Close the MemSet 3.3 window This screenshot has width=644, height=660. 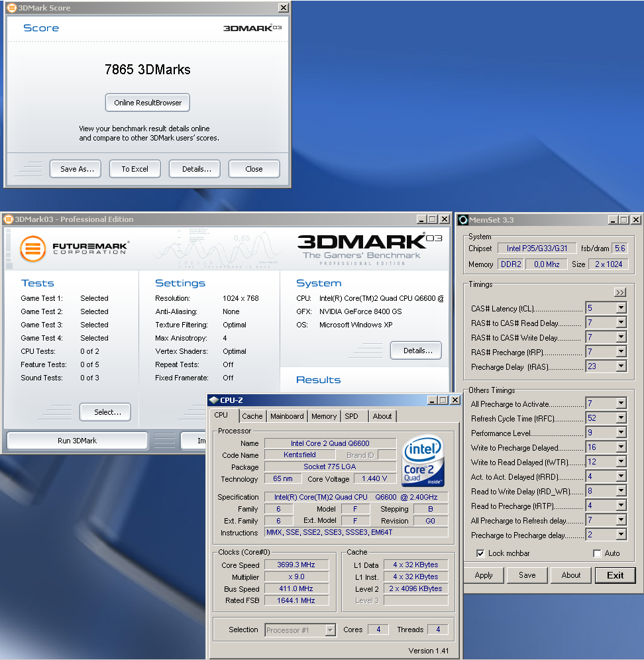pos(636,220)
